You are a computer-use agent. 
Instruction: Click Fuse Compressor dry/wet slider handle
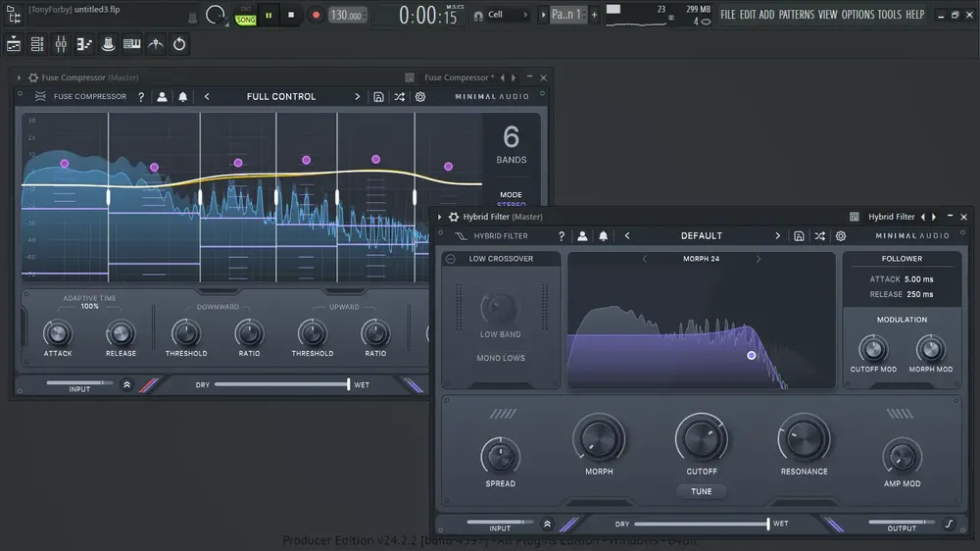click(348, 384)
